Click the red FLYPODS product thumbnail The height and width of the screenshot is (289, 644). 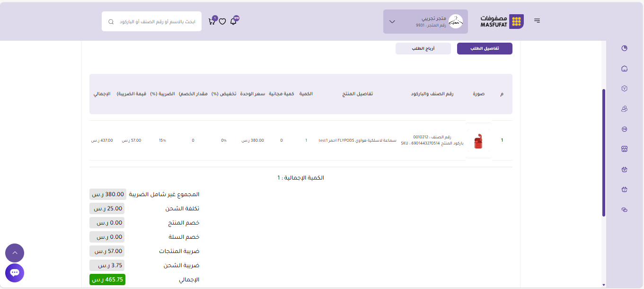(478, 141)
